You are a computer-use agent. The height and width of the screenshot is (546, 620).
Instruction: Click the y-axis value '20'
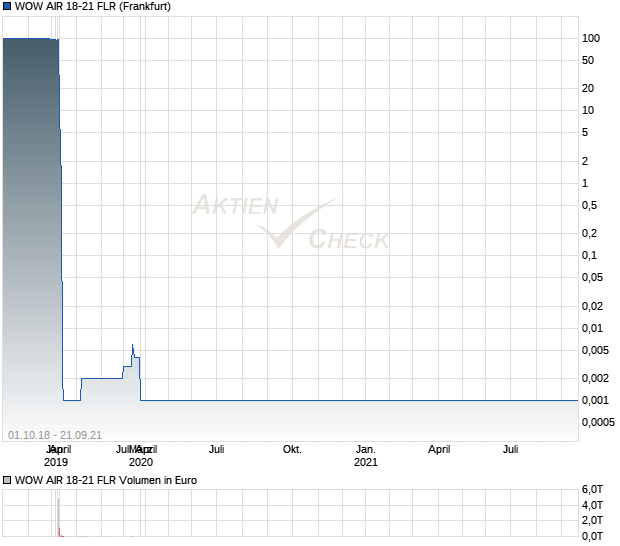588,88
